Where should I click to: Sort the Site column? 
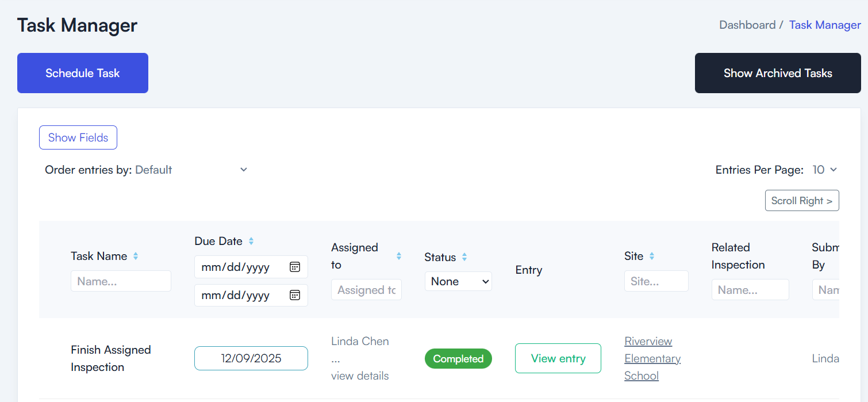point(652,256)
